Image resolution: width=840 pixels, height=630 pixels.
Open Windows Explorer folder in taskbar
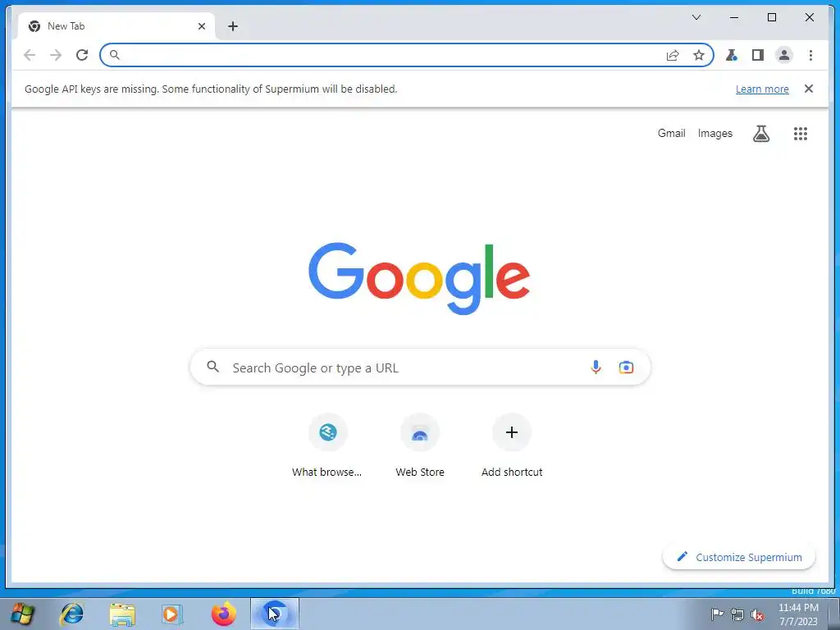(122, 614)
